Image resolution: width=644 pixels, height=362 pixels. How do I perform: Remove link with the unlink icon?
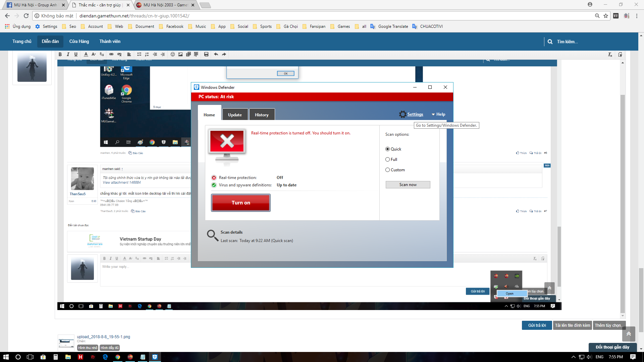(119, 54)
